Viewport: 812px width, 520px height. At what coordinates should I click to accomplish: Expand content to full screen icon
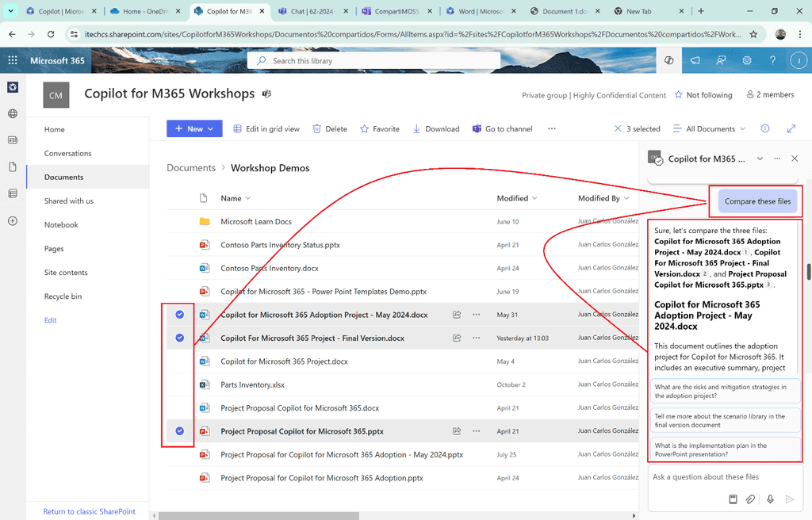coord(791,128)
